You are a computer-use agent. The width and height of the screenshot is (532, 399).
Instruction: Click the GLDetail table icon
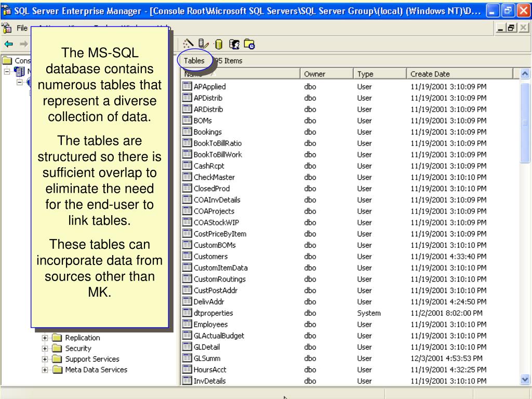187,347
